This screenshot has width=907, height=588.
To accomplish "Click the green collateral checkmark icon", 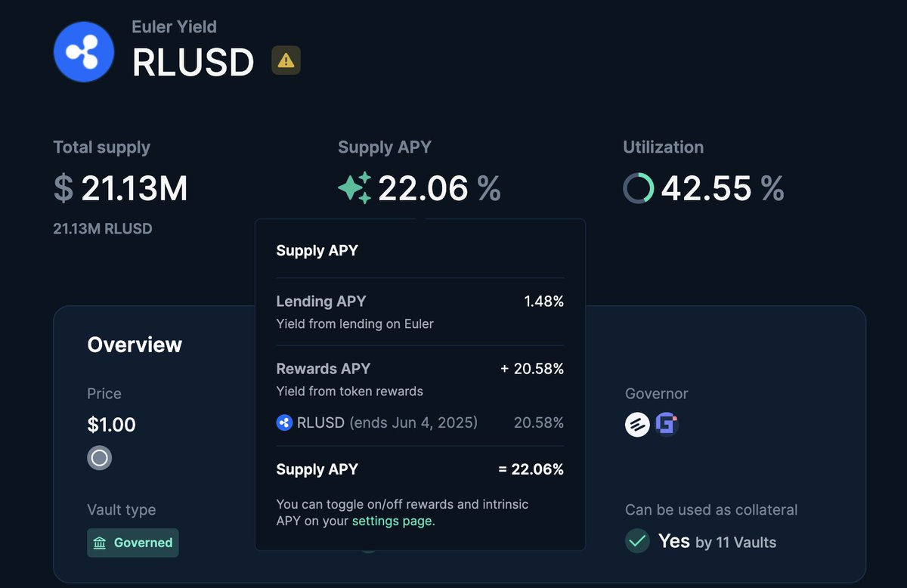I will click(x=637, y=541).
